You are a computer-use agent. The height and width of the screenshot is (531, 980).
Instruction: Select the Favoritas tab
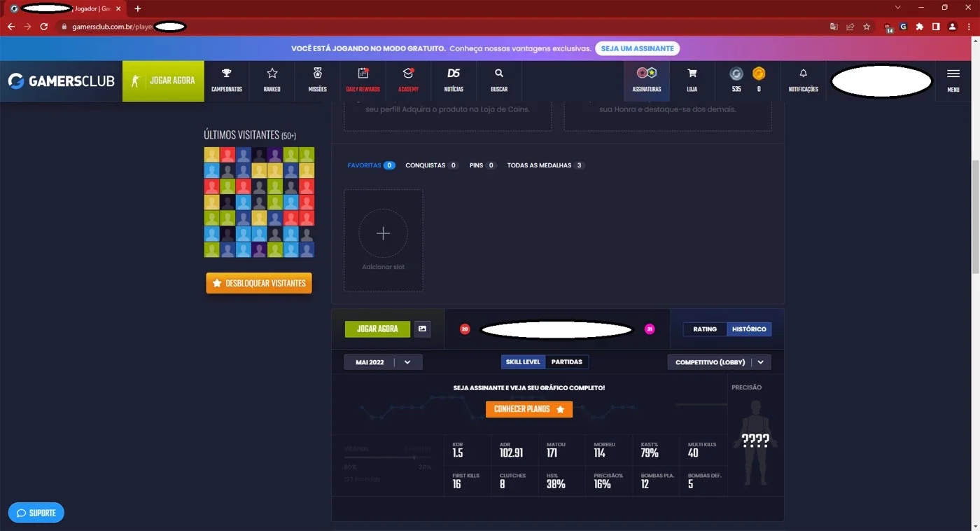click(x=371, y=165)
